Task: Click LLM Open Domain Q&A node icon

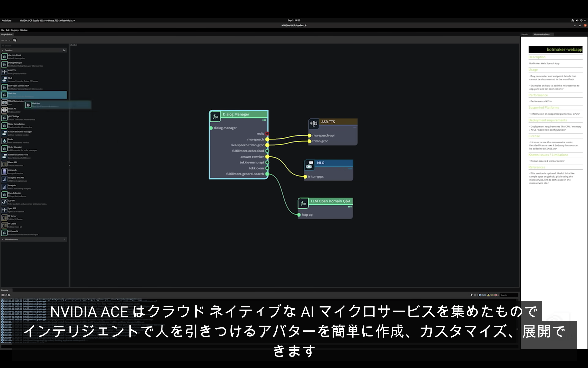Action: pyautogui.click(x=303, y=203)
